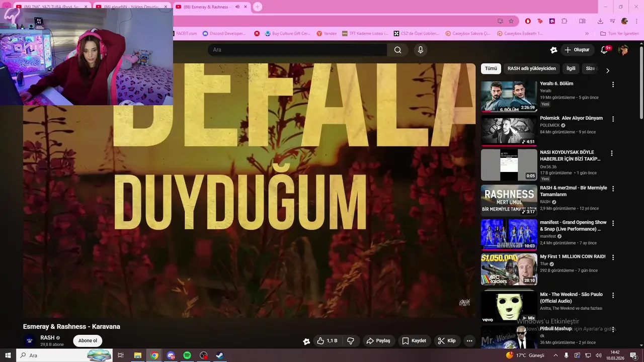Open options for manifest Grand Opening Show
This screenshot has height=362, width=644.
[613, 223]
